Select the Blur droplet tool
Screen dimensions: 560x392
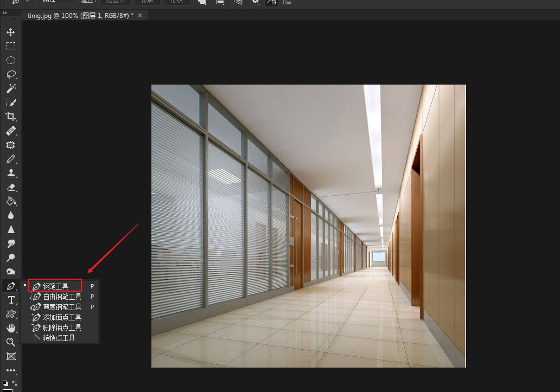pos(11,215)
